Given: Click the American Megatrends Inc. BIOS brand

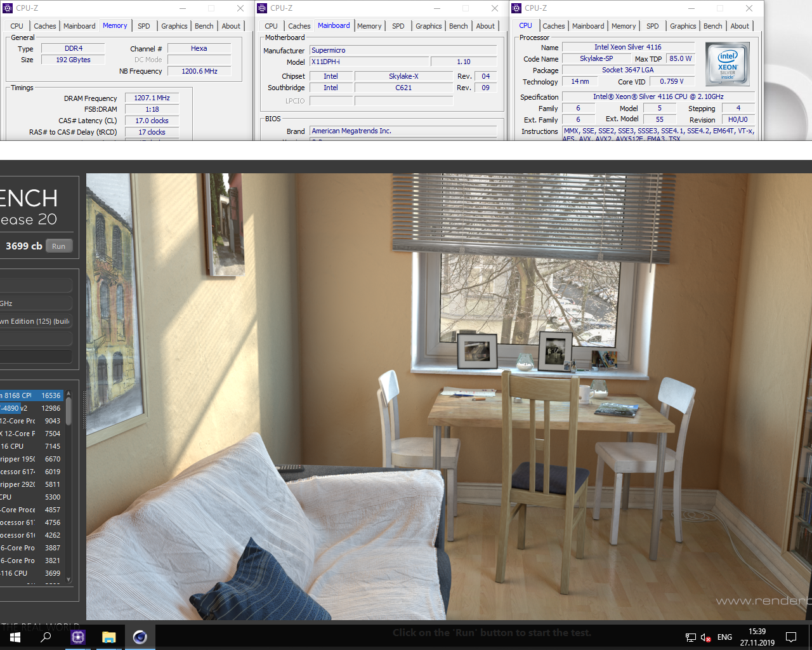Looking at the screenshot, I should (x=403, y=131).
